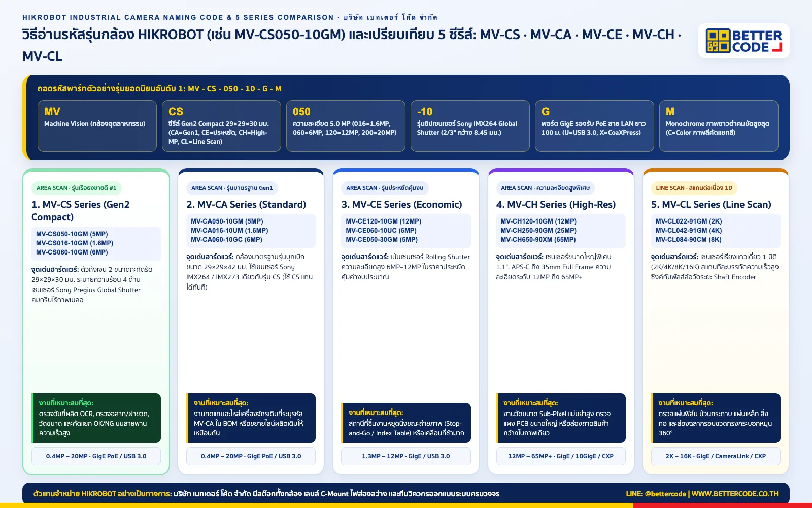This screenshot has width=812, height=508.
Task: Click the 12MP – 65MP+ GigE / 10GigE / CXP pill
Action: [561, 456]
